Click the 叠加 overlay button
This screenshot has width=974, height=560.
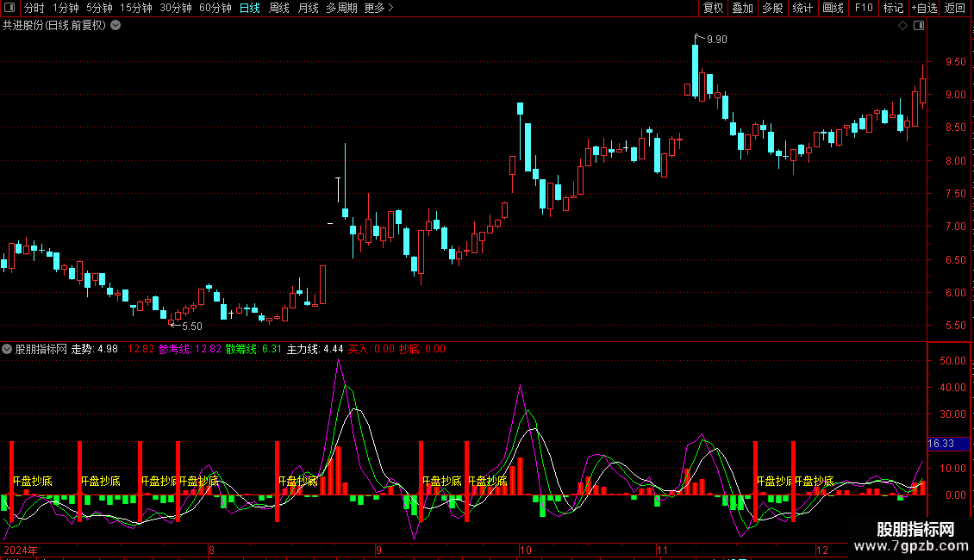point(743,8)
